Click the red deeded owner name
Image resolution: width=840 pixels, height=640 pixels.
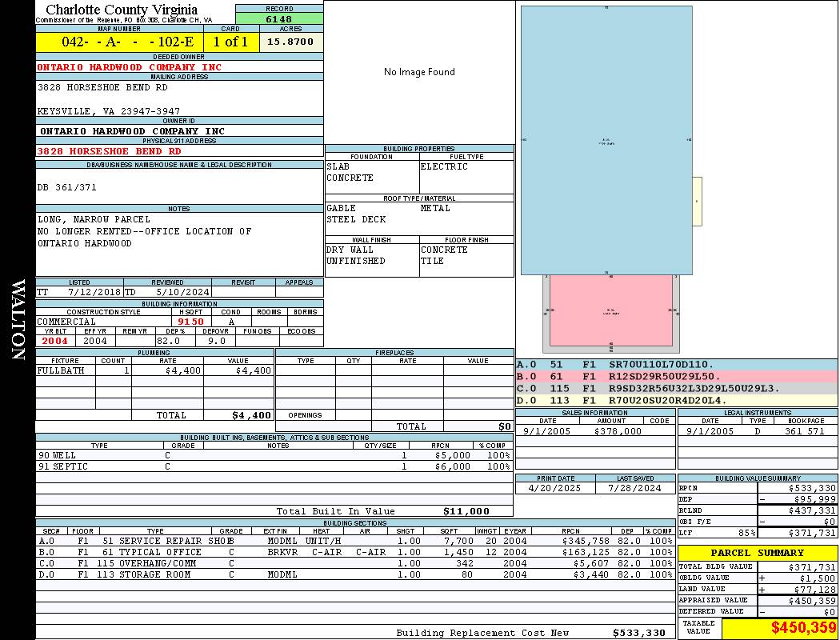pyautogui.click(x=129, y=67)
